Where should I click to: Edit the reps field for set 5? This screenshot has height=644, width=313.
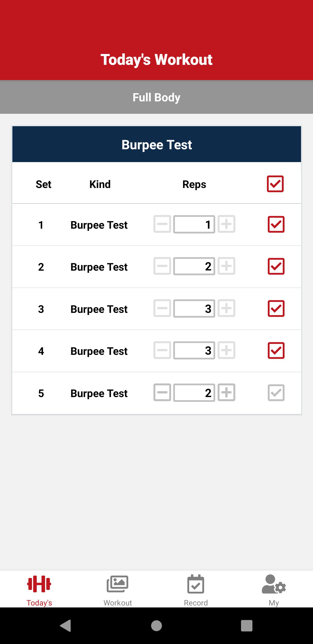[x=194, y=392]
